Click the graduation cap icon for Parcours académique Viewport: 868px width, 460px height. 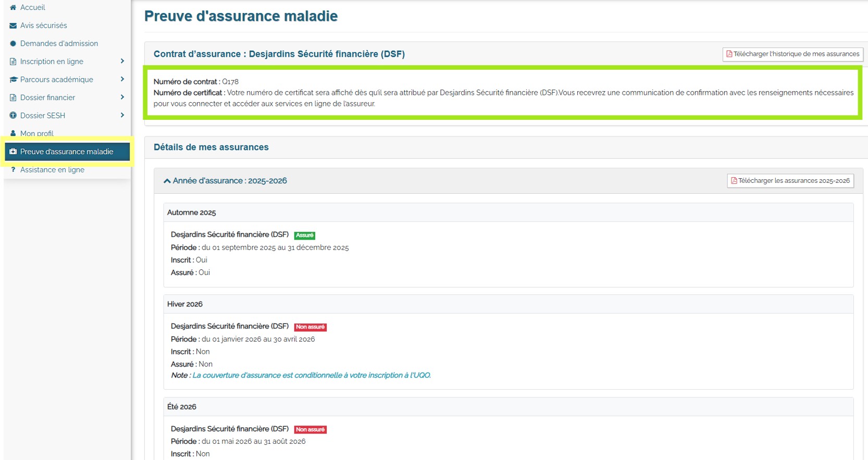click(x=14, y=80)
